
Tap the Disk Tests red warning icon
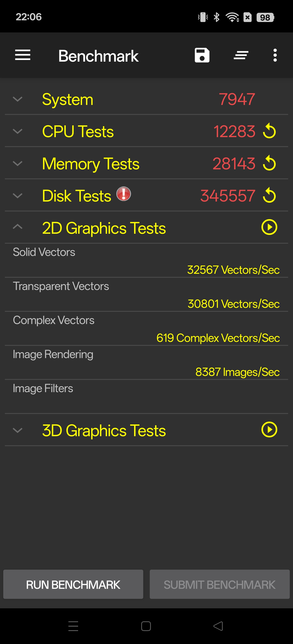pyautogui.click(x=124, y=194)
